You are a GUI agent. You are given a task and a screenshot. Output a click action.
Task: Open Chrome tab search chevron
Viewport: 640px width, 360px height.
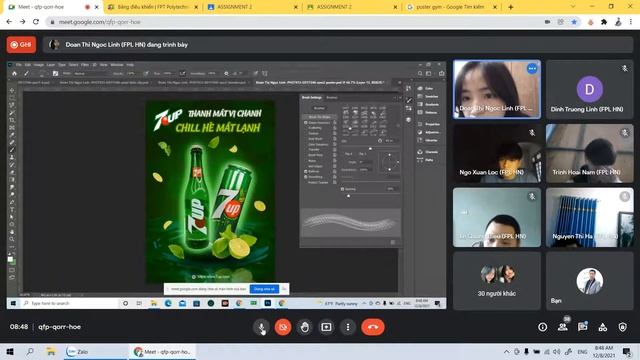(573, 7)
